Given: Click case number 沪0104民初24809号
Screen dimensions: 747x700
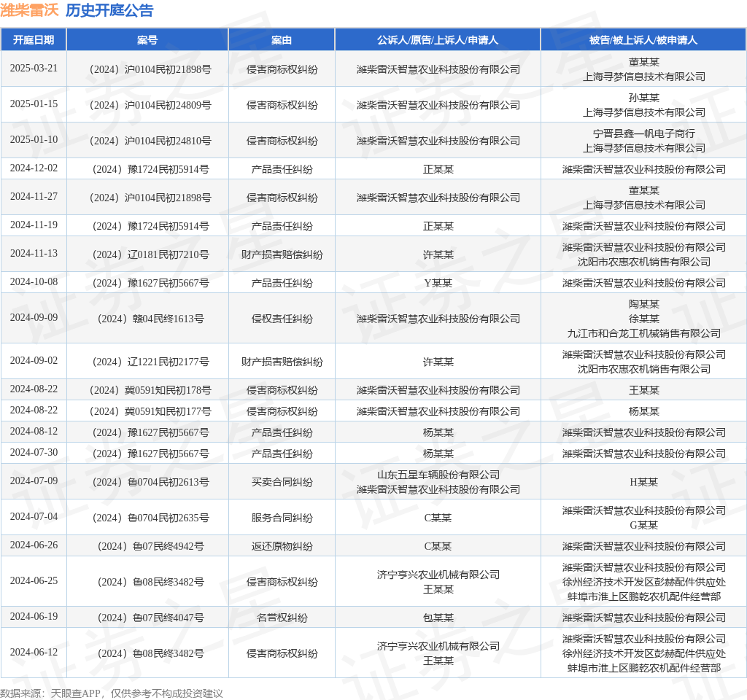Looking at the screenshot, I should click(x=150, y=105).
